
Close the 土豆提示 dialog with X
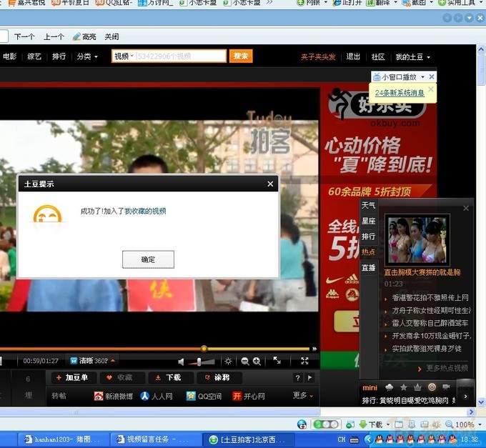tap(270, 184)
